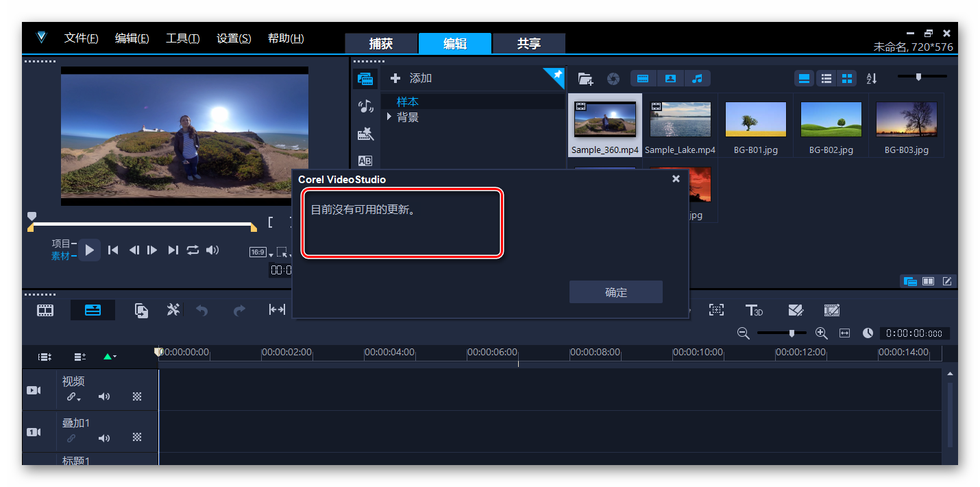Switch library to grid thumbnail view
The height and width of the screenshot is (487, 980).
(847, 79)
